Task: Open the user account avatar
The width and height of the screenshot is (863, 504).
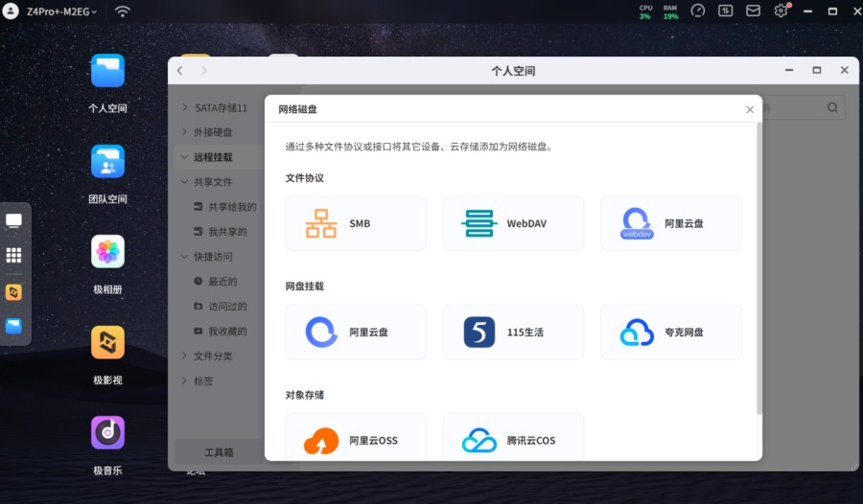Action: coord(11,11)
